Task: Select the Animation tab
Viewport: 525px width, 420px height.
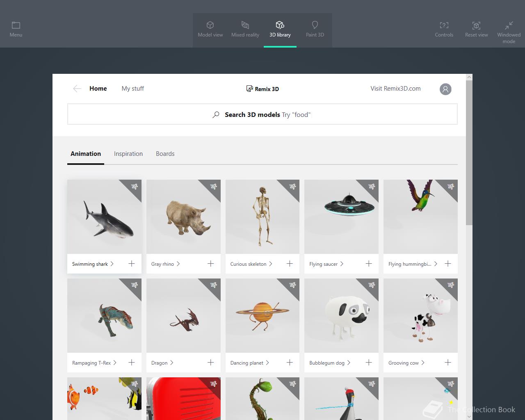Action: [x=86, y=154]
